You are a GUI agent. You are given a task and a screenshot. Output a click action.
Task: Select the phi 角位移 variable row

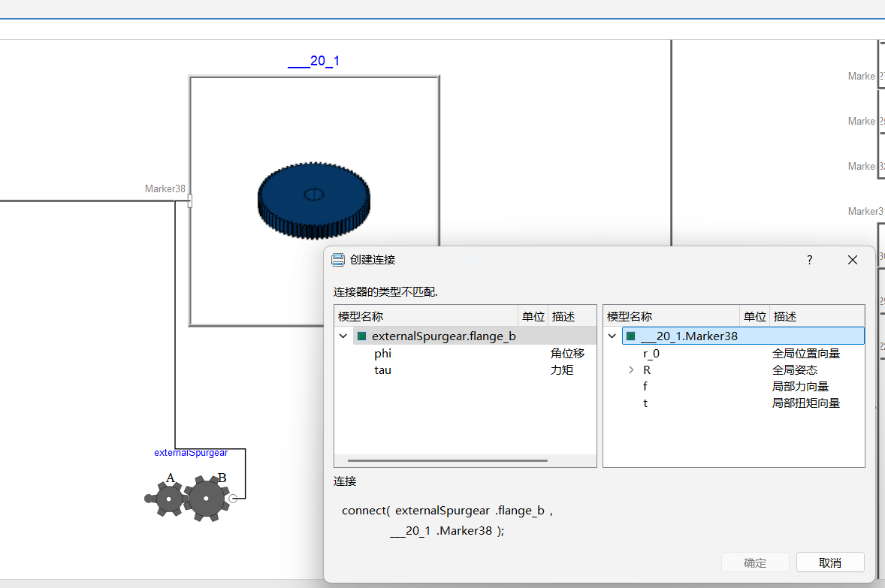466,353
